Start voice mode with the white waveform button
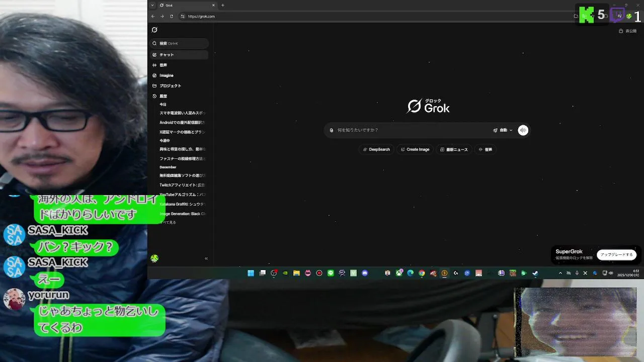 [x=523, y=130]
